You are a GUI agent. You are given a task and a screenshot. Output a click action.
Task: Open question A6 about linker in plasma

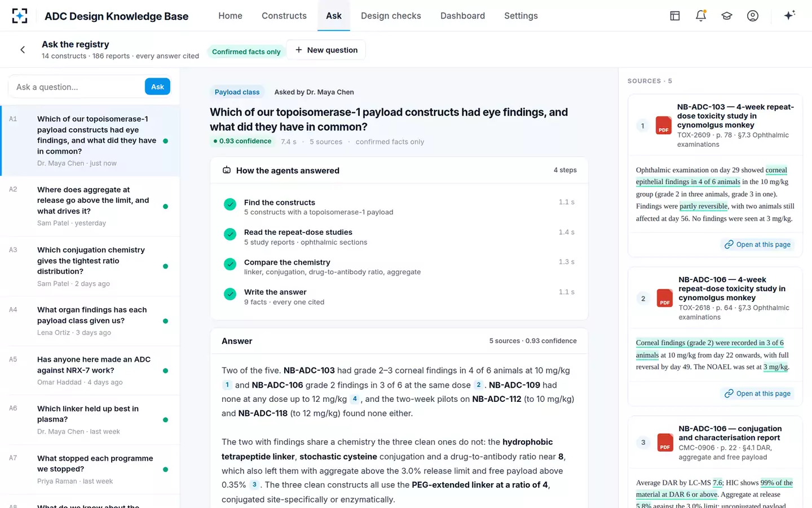click(x=90, y=419)
